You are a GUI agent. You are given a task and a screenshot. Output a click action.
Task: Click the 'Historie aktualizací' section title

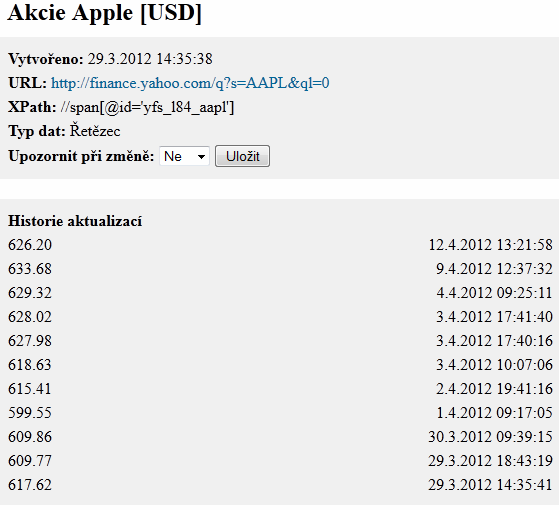tap(75, 221)
